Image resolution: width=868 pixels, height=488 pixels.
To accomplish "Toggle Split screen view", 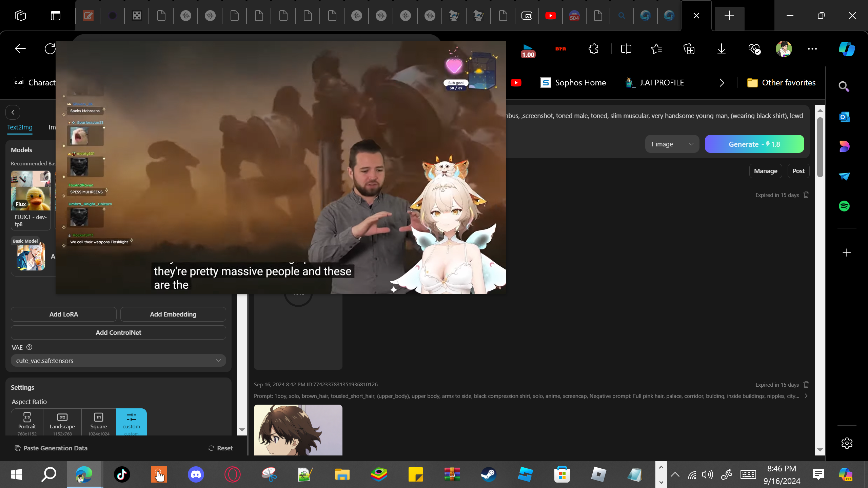I will pos(626,49).
